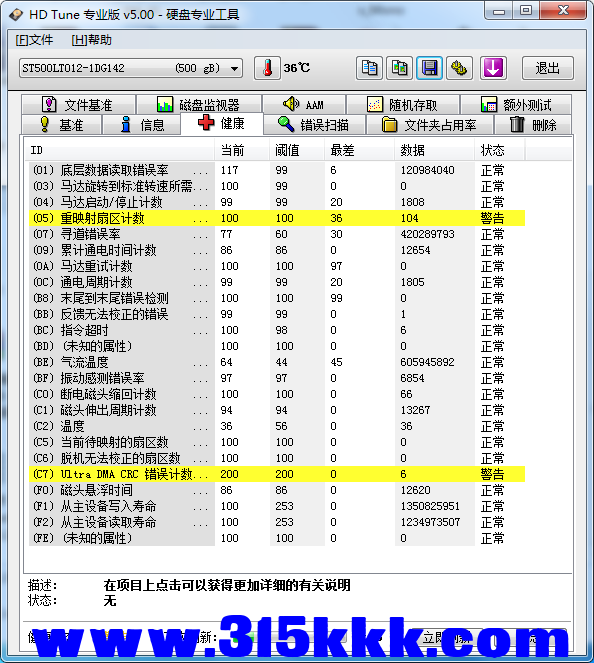Select the (BC) 指令超时 row

point(277,330)
